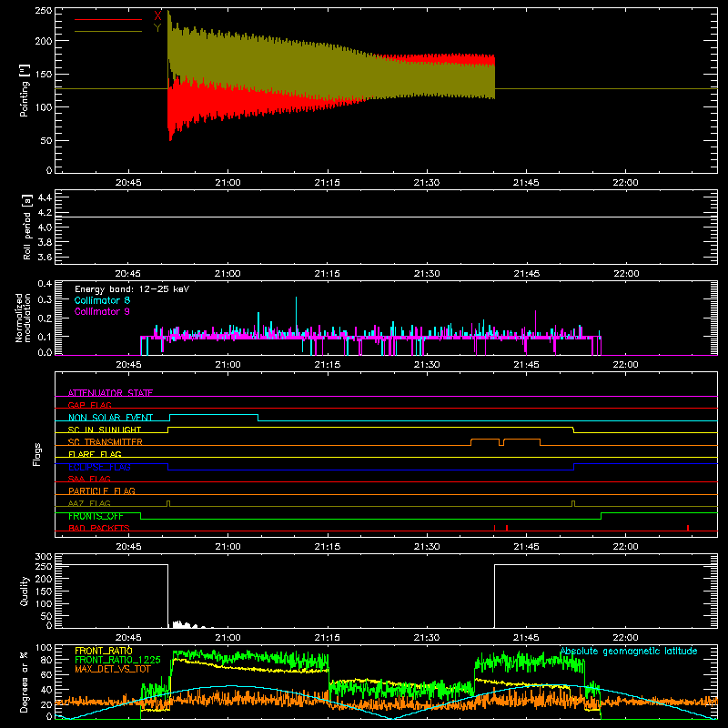The height and width of the screenshot is (728, 728).
Task: Click the green FRONT_RATIO_1225 legend entry
Action: click(117, 660)
